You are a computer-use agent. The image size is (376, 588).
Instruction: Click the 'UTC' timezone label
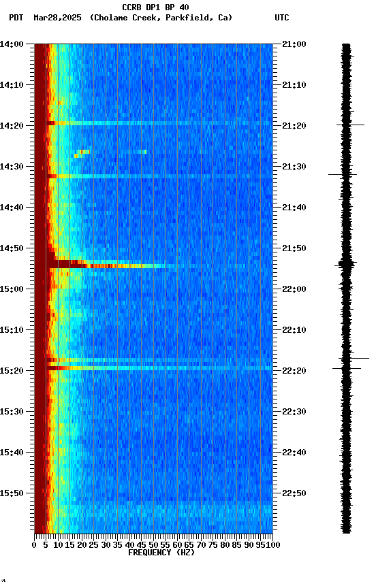coord(282,18)
